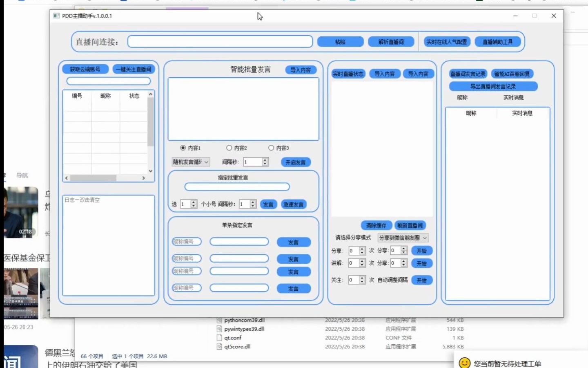Increase 间隔秒 value next to 开启发言

(265, 160)
